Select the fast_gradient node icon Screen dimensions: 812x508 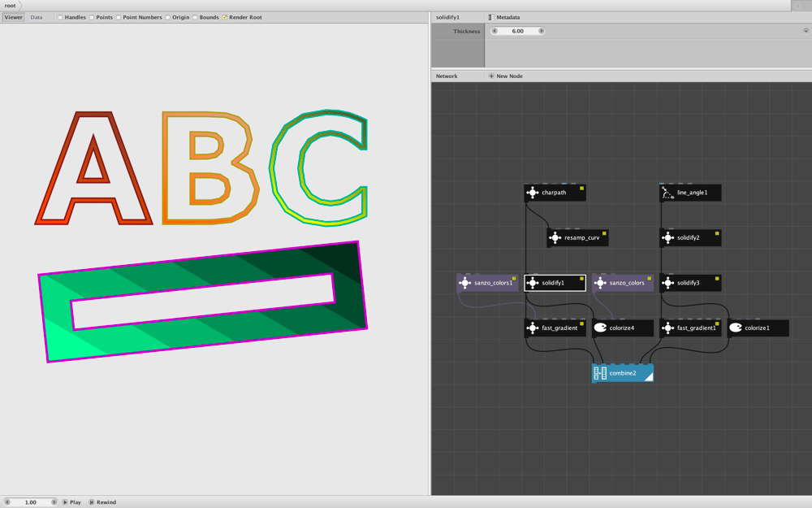point(533,328)
